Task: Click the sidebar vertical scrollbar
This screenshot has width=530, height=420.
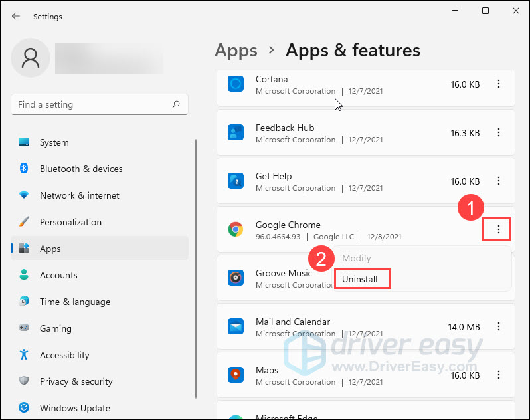Action: point(196,269)
